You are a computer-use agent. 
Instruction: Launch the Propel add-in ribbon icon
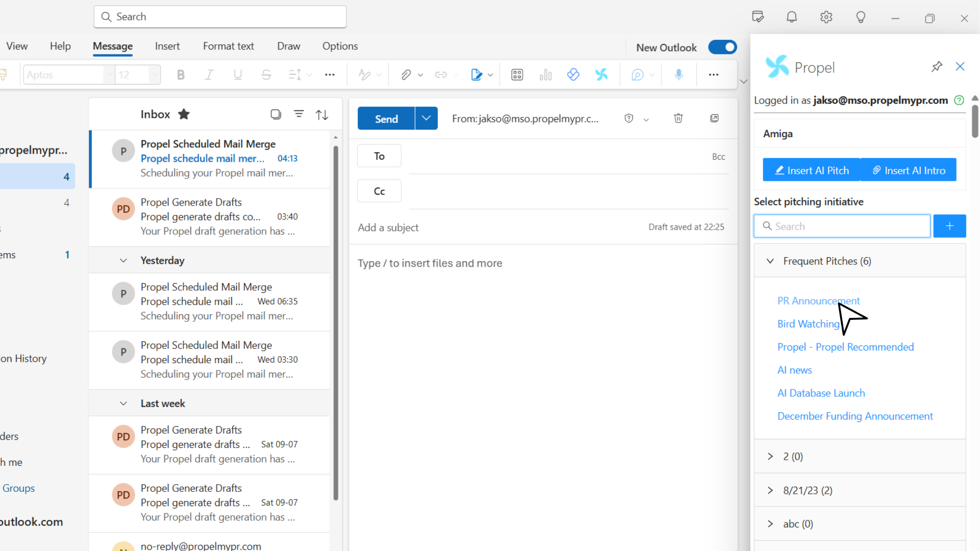602,75
